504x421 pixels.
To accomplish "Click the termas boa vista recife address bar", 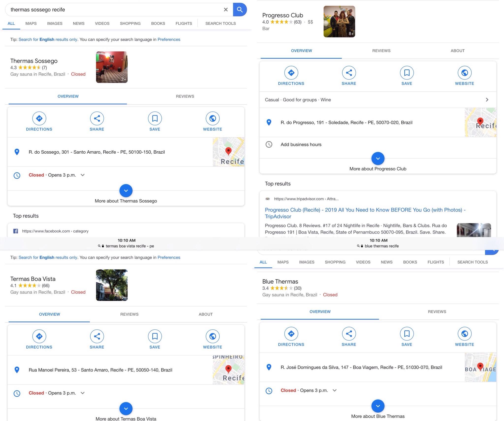I will coord(126,246).
